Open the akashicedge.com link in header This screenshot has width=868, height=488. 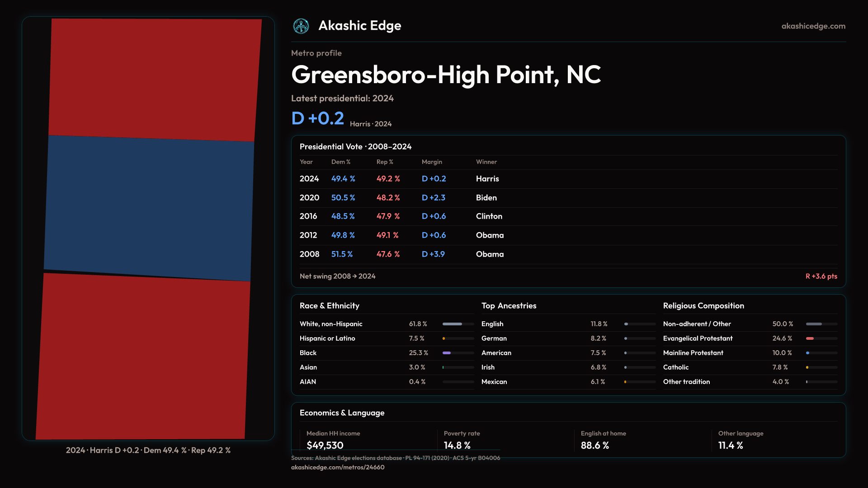click(813, 26)
